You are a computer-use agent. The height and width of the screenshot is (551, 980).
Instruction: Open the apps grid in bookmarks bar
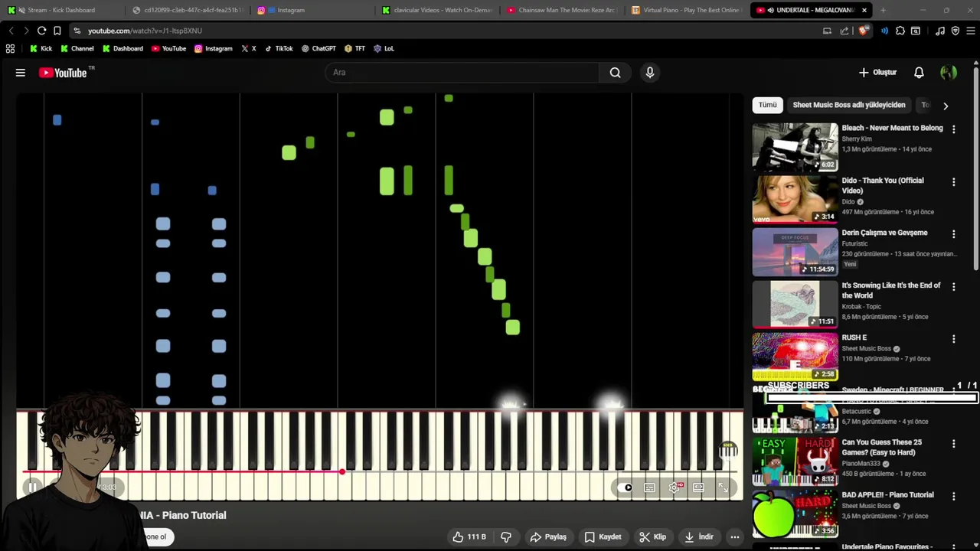(10, 48)
